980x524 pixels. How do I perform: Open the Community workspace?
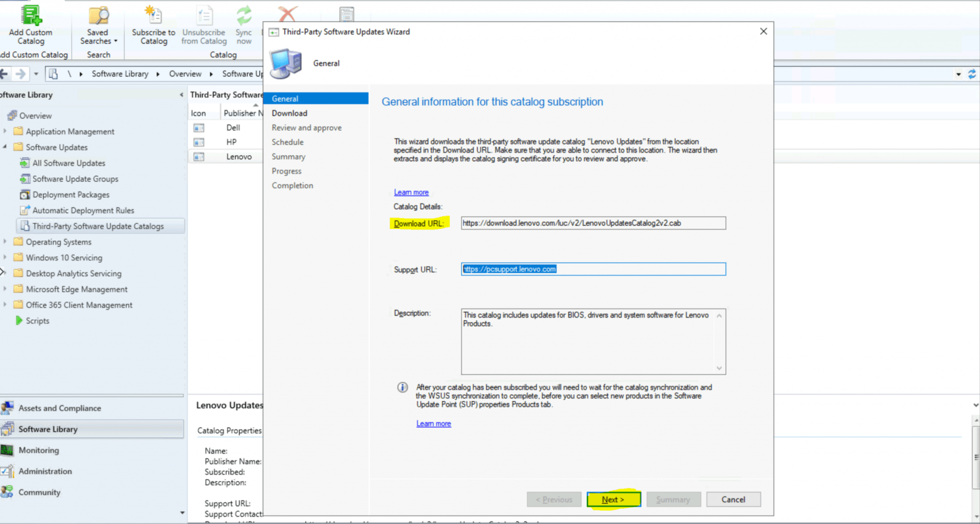39,492
